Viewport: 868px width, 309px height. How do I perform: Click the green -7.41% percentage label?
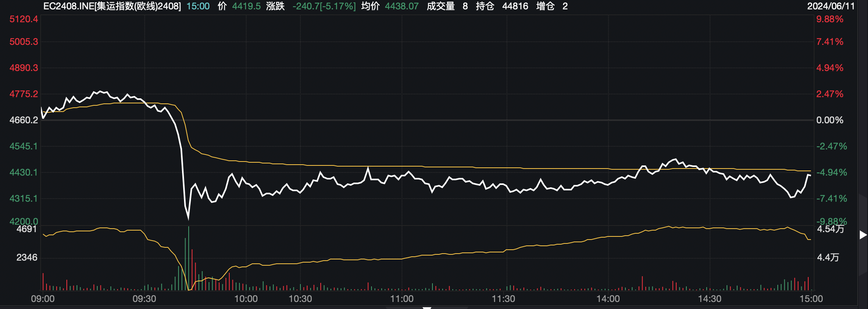pos(832,199)
